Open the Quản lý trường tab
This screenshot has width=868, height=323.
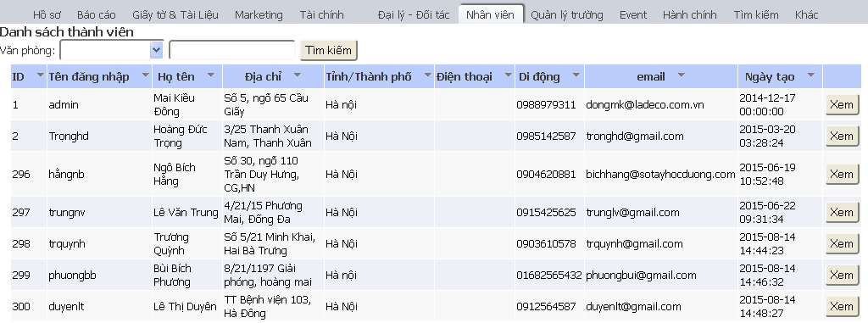click(567, 15)
